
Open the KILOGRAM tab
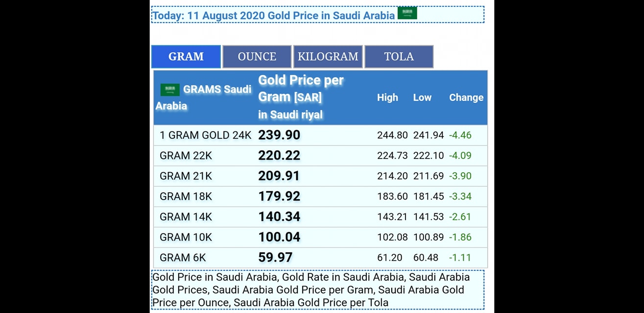328,57
